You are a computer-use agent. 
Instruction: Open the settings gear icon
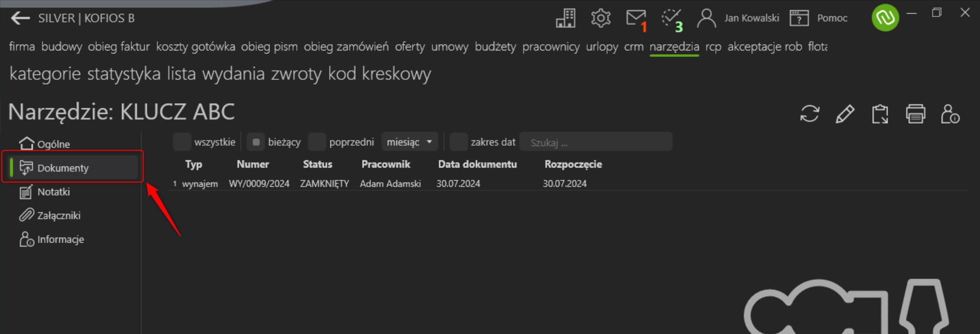click(601, 18)
